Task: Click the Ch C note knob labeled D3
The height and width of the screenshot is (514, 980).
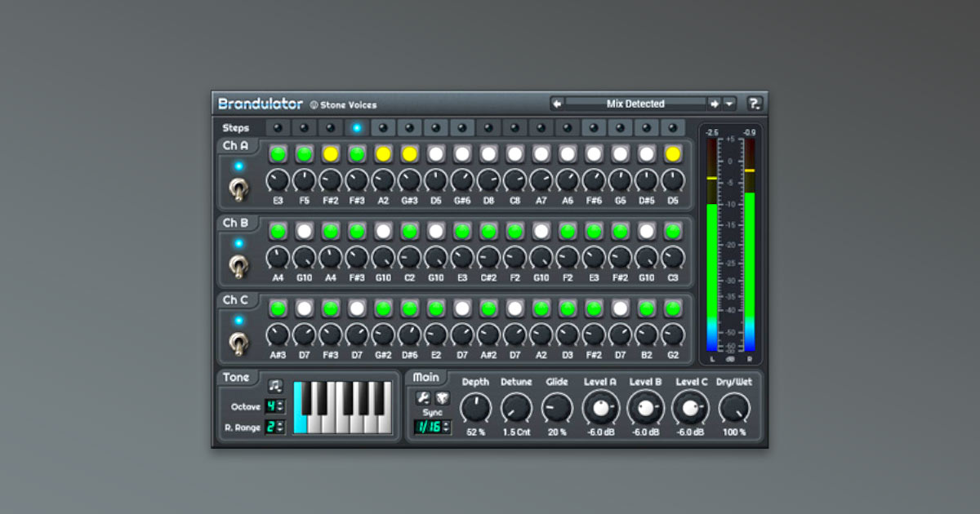Action: (567, 335)
